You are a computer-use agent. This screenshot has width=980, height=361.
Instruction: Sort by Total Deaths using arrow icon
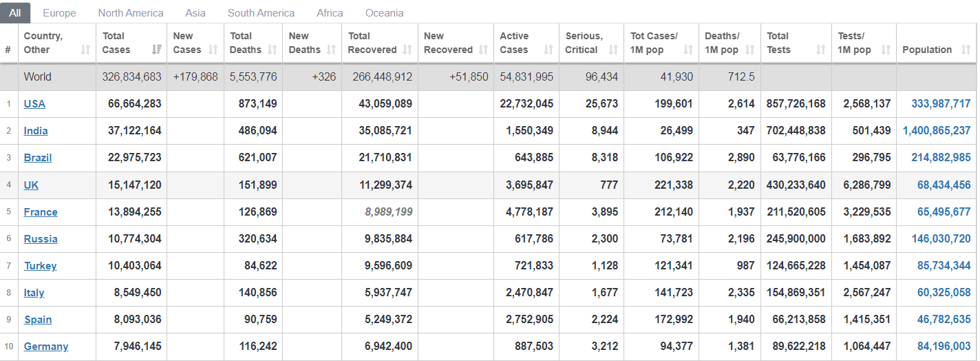coord(272,50)
